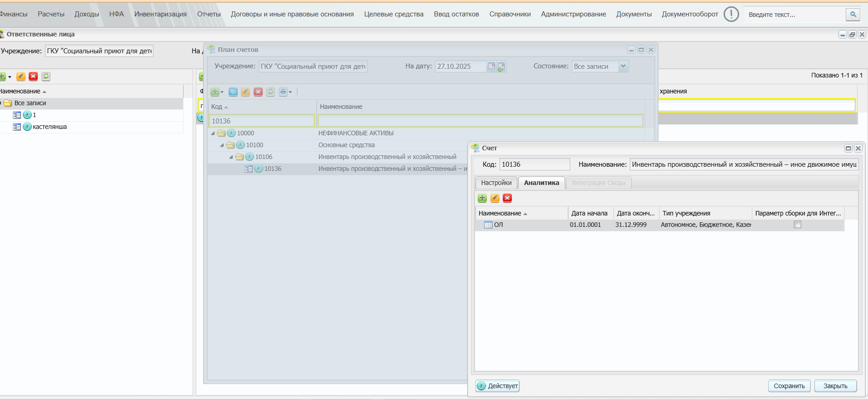This screenshot has height=400, width=868.
Task: Edit the record in Ответственные лица left toolbar
Action: (21, 77)
